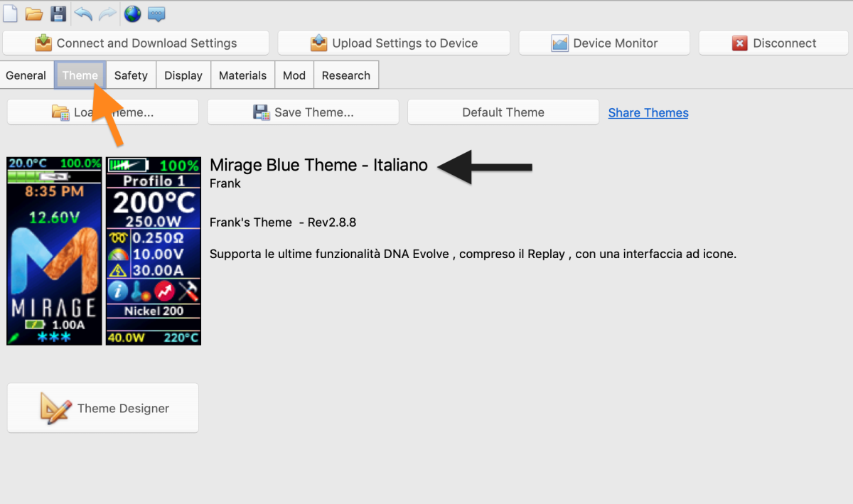Click the Save floppy disk icon

click(58, 14)
